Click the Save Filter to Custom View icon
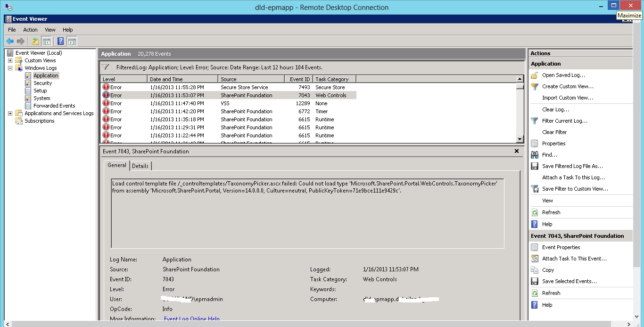Viewport: 644px width, 327px height. click(534, 189)
